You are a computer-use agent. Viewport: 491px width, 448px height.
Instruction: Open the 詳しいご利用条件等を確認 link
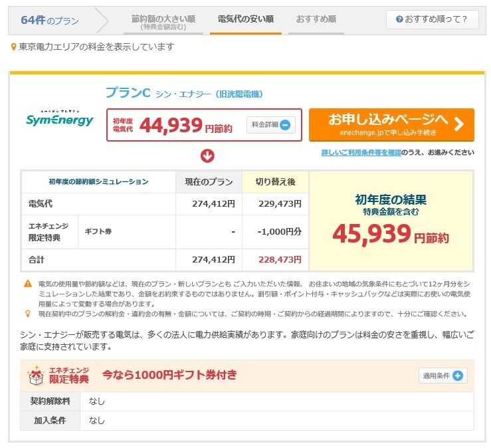click(x=361, y=153)
